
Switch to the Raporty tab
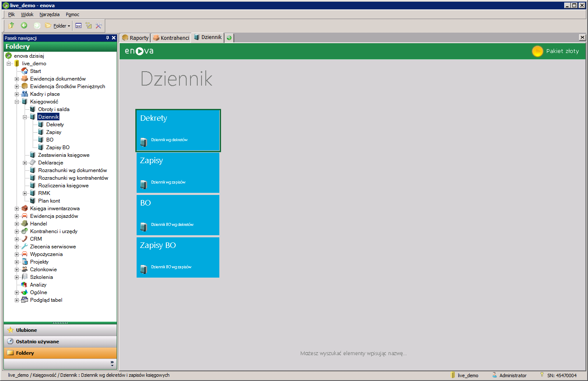[135, 38]
